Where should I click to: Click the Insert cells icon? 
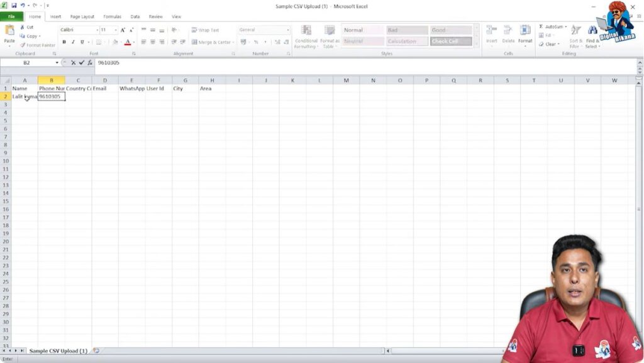[x=492, y=30]
